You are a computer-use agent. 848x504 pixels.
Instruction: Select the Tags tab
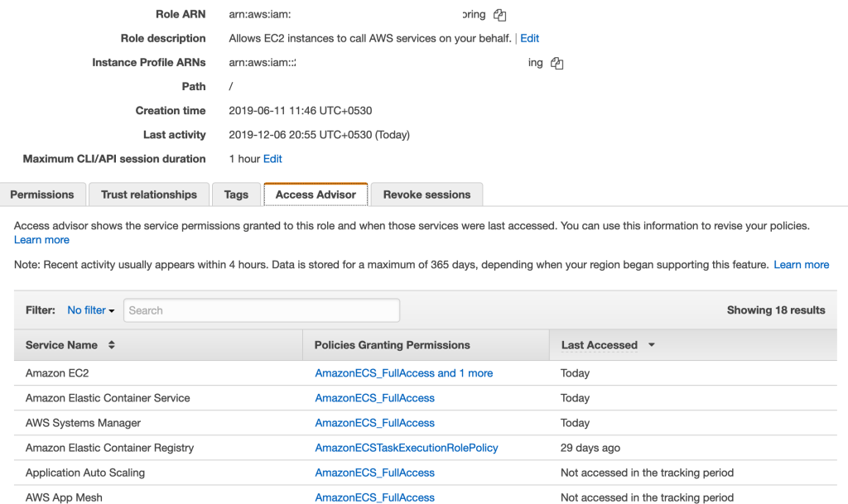click(x=236, y=194)
